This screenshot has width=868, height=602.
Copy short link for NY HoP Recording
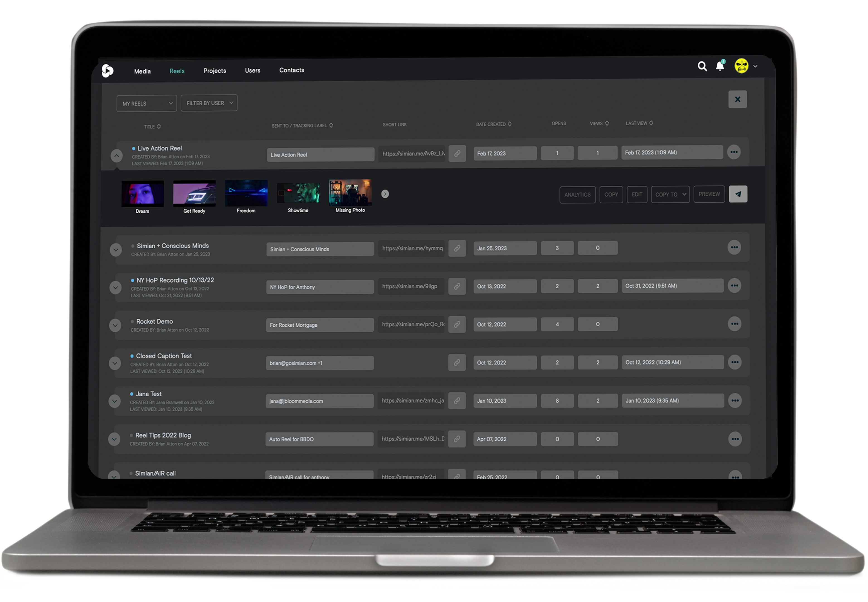457,286
